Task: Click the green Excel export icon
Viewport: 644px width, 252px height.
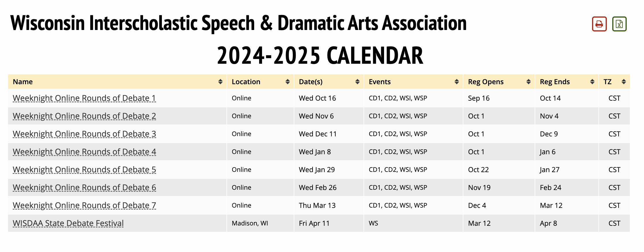Action: [x=619, y=24]
